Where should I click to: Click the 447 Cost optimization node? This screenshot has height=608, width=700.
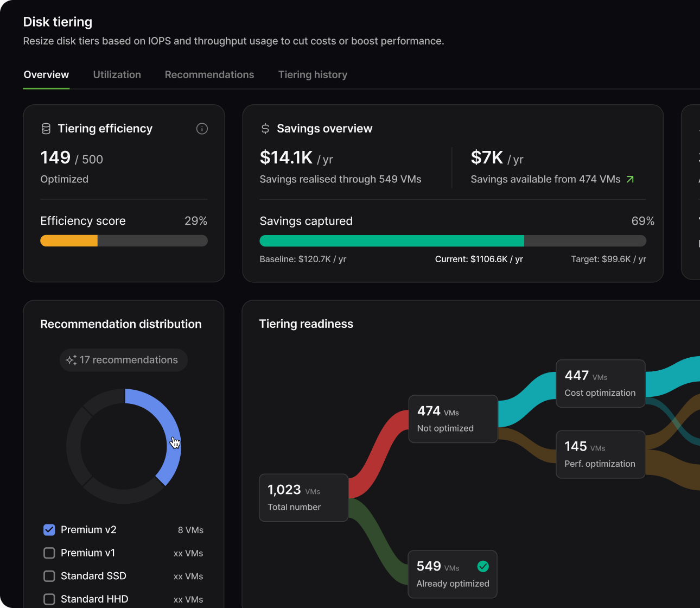point(600,383)
